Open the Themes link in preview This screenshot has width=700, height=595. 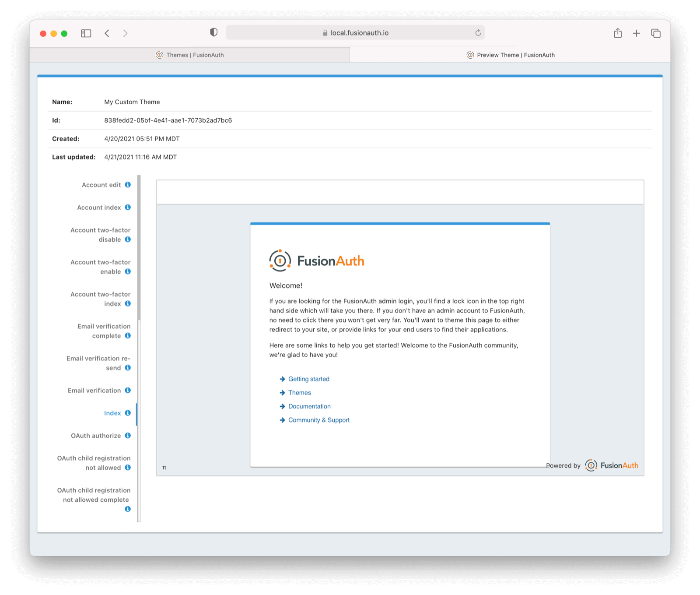point(300,393)
